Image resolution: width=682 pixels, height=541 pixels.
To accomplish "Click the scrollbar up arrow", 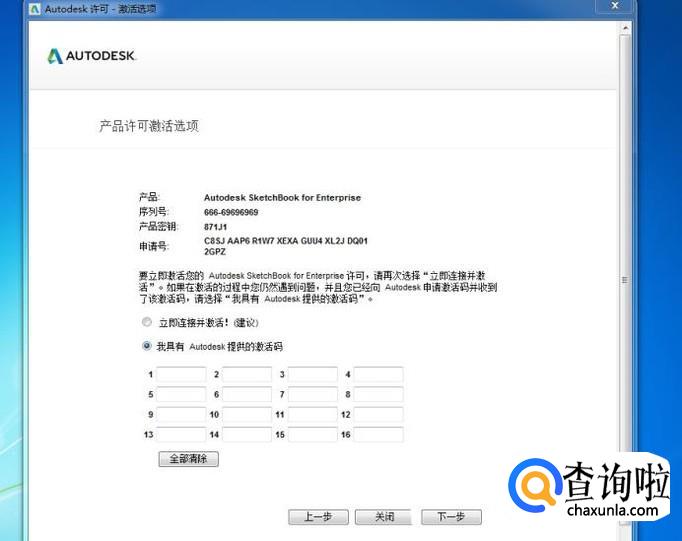I will point(625,28).
